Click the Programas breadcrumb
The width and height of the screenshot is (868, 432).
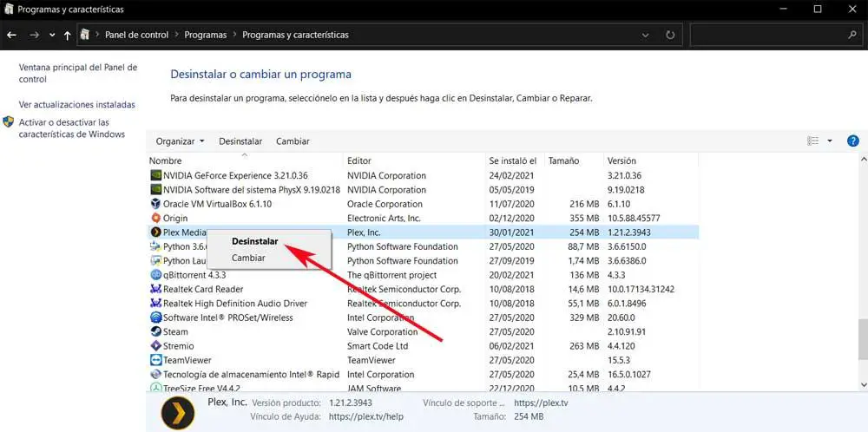(x=206, y=35)
